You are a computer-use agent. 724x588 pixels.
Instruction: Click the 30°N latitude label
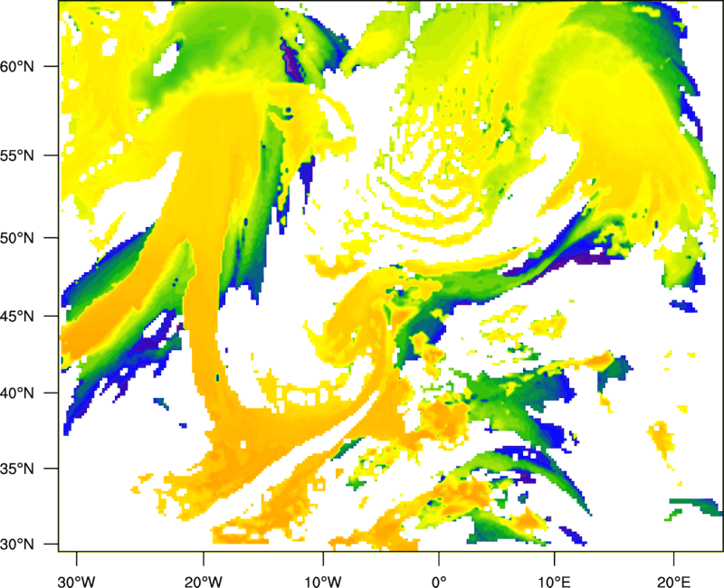[x=17, y=545]
